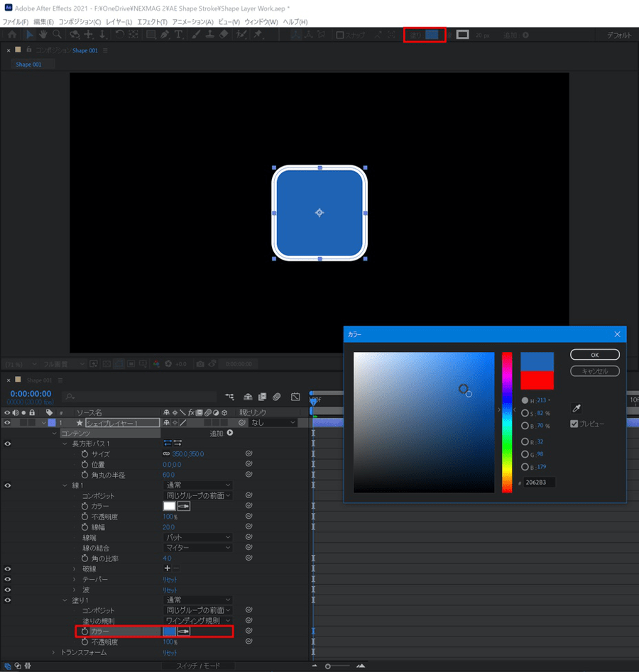The width and height of the screenshot is (639, 672).
Task: Expand the トランスフォーム group
Action: tap(53, 652)
